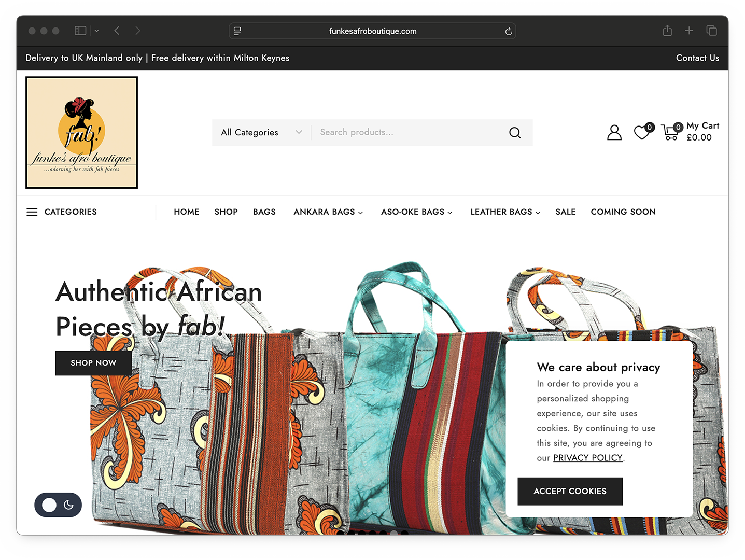Expand the Ankara Bags menu
Image resolution: width=745 pixels, height=560 pixels.
point(328,212)
